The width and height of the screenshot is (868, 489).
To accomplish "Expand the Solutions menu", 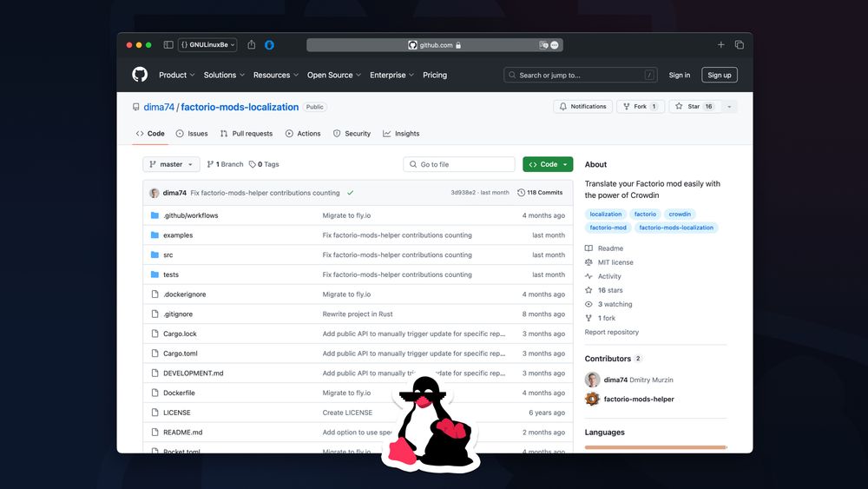I will 224,75.
